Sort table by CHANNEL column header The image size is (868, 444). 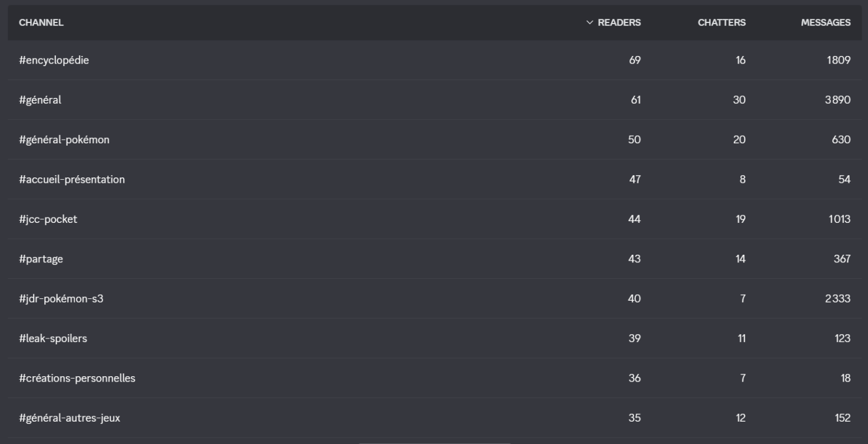[41, 23]
